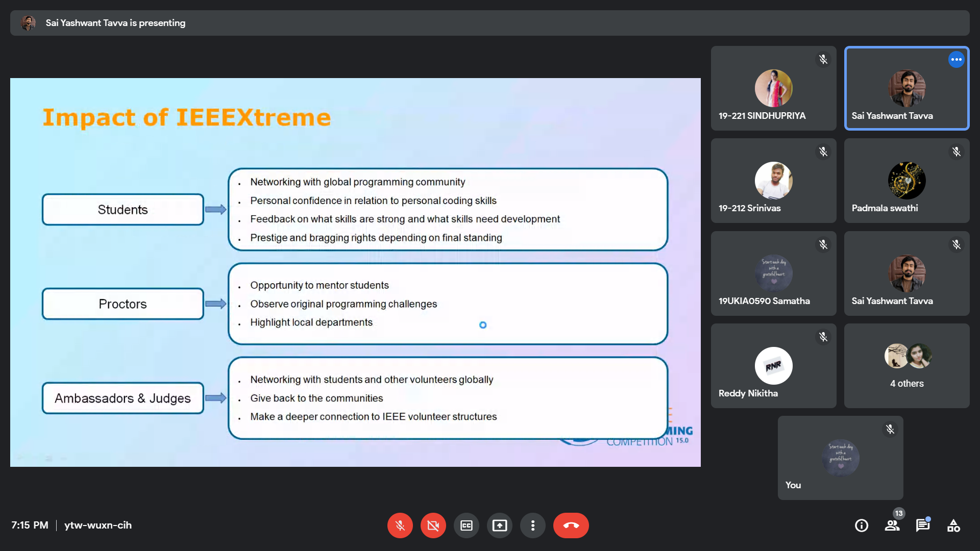
Task: Turn on your camera
Action: (x=433, y=525)
